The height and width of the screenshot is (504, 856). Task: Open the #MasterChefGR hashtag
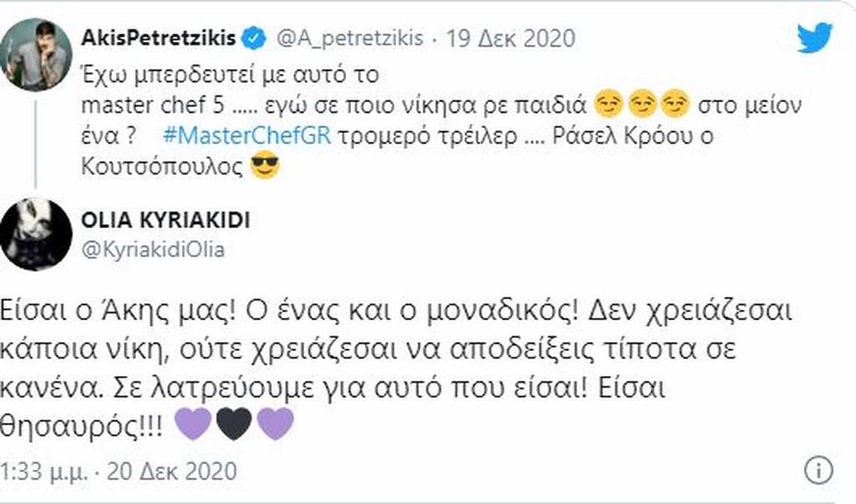247,135
